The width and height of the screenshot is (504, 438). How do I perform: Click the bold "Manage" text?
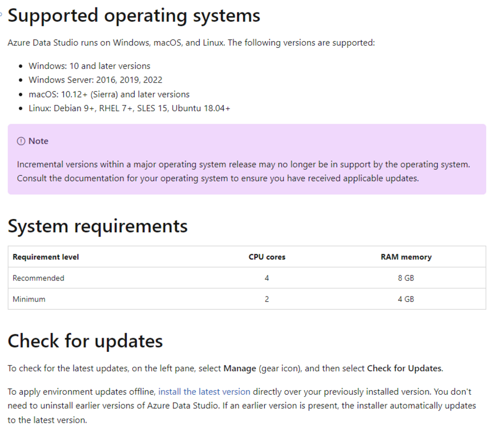[240, 368]
